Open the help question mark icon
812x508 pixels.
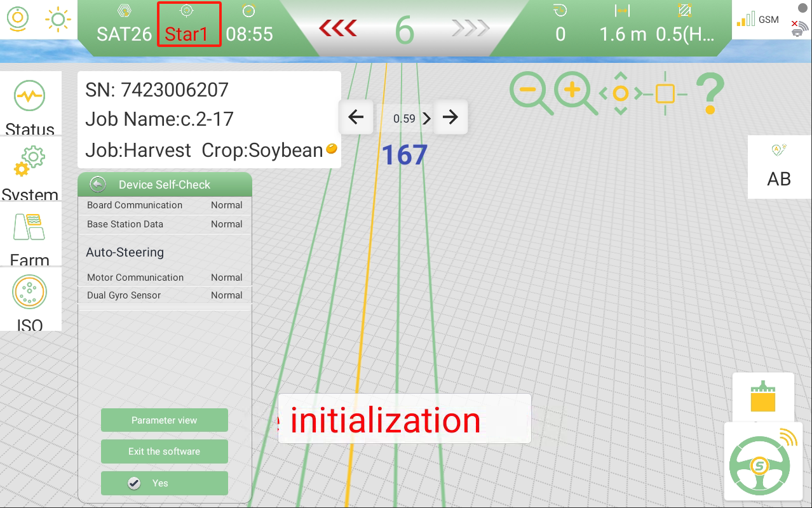[x=710, y=93]
